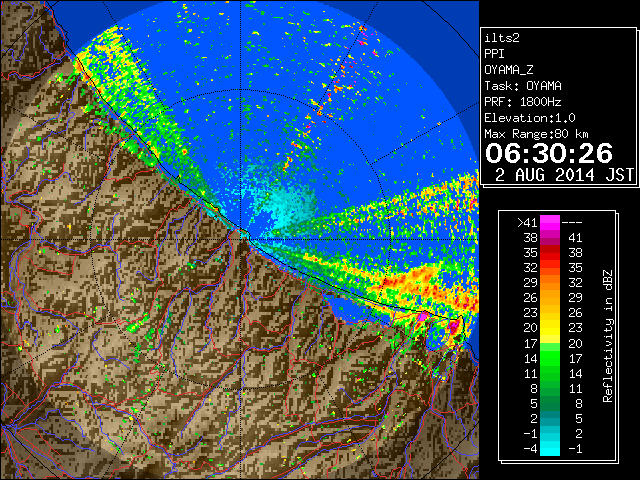Click the --- label atop the legend
The image size is (640, 480).
[572, 223]
